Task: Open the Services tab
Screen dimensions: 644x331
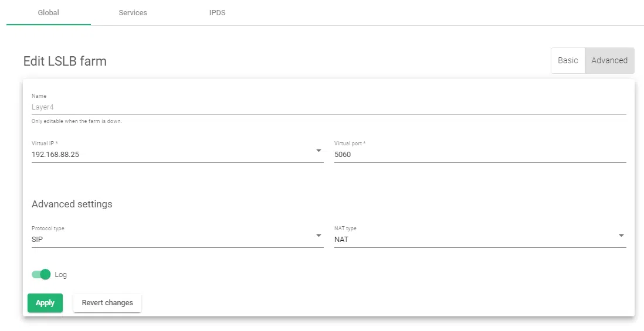Action: [133, 13]
